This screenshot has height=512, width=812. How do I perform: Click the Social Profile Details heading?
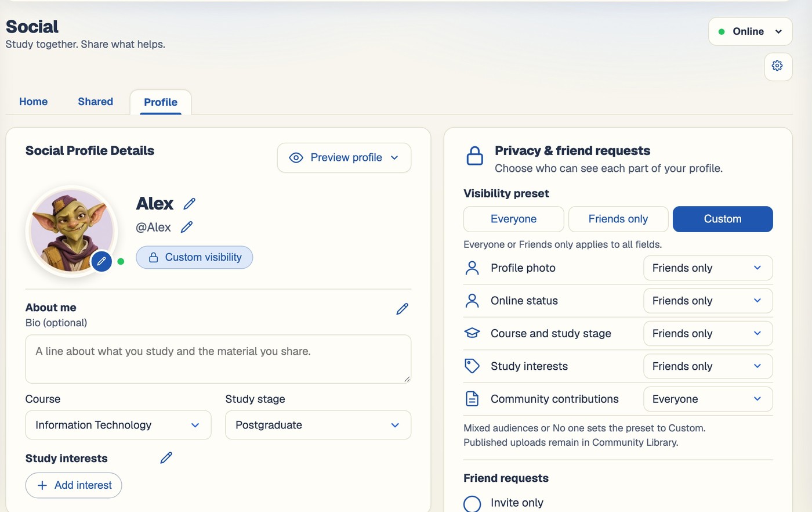90,151
